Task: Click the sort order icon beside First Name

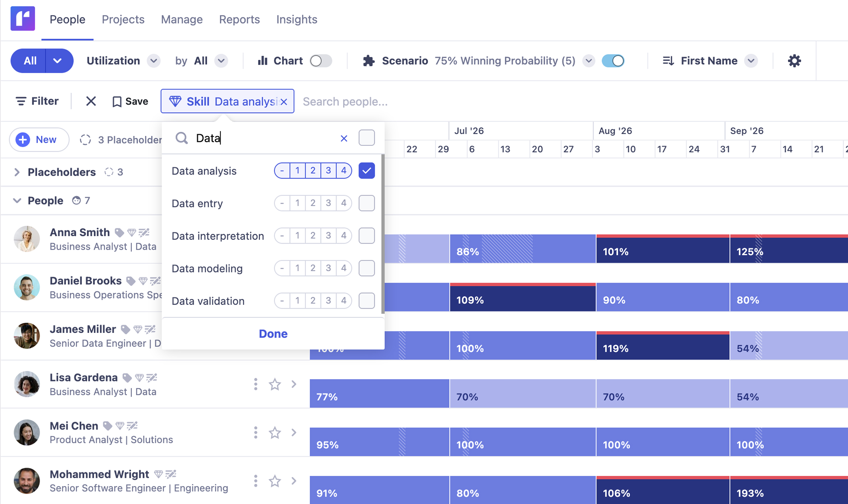Action: pos(668,61)
